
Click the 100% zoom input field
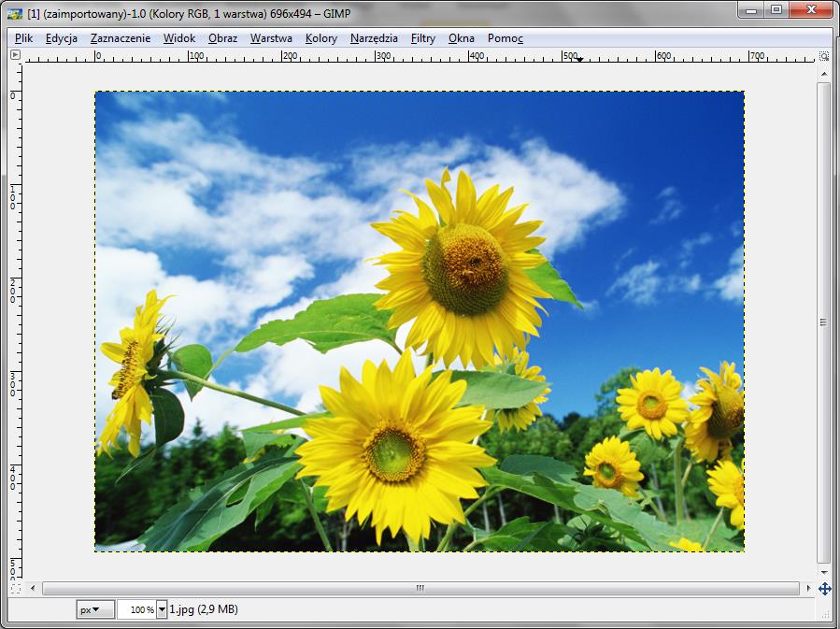pyautogui.click(x=136, y=609)
